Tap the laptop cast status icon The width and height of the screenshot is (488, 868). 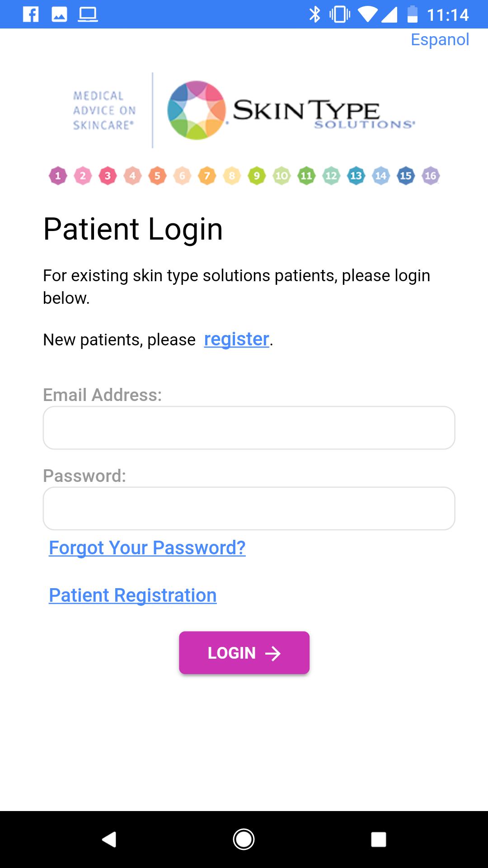[88, 14]
